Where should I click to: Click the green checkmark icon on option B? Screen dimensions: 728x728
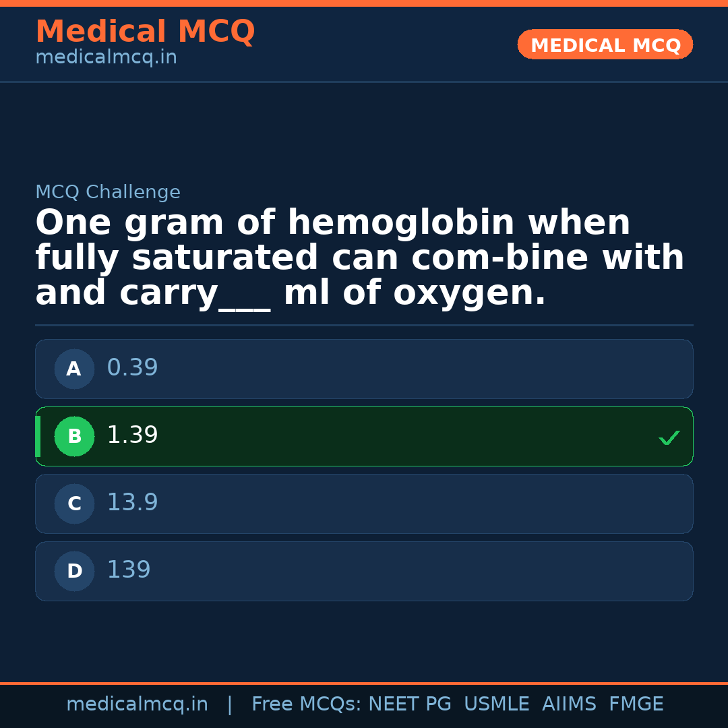coord(669,437)
